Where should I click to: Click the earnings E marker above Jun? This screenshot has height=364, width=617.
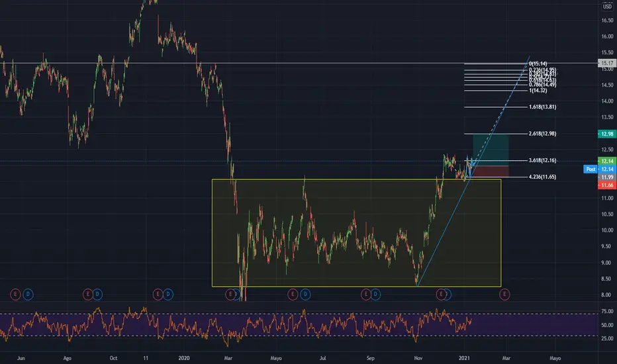15,294
